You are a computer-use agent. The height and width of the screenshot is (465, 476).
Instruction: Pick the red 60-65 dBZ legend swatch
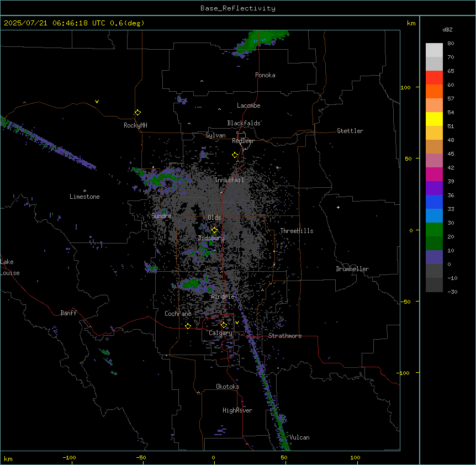coord(434,77)
